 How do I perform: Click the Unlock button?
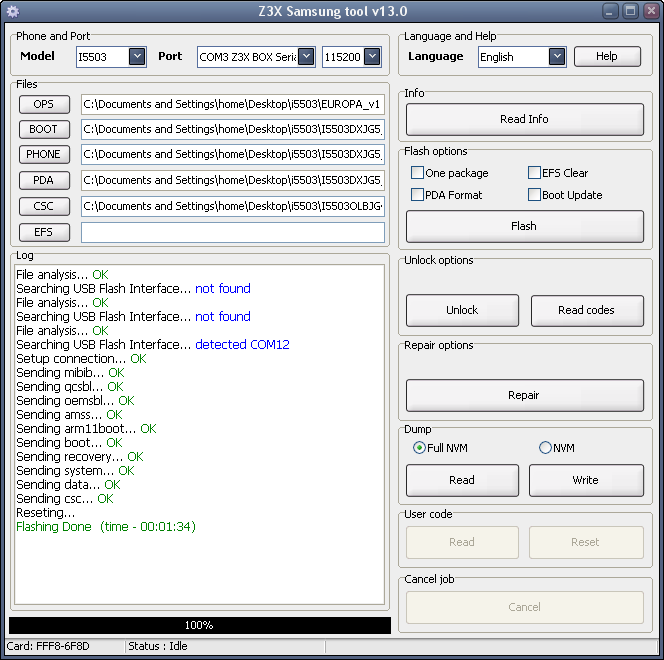point(462,310)
